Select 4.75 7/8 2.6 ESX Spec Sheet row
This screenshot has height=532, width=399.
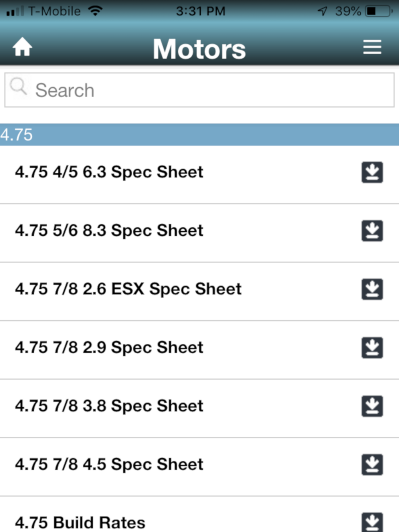[x=199, y=292]
